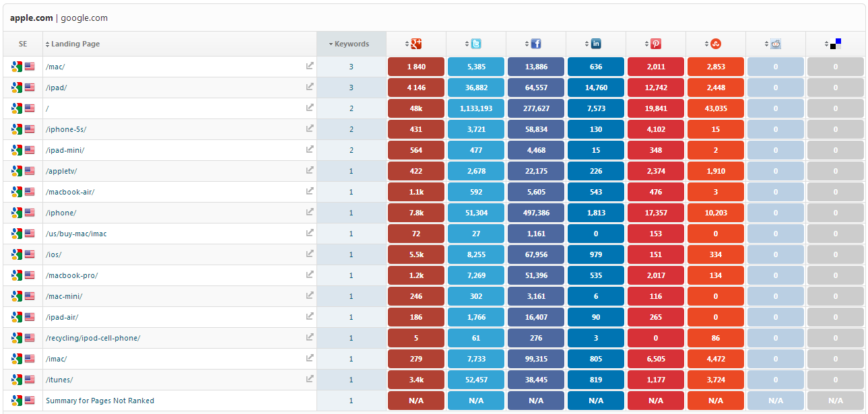Open /iphone-5s/ page via external link icon
The height and width of the screenshot is (414, 868).
[310, 129]
